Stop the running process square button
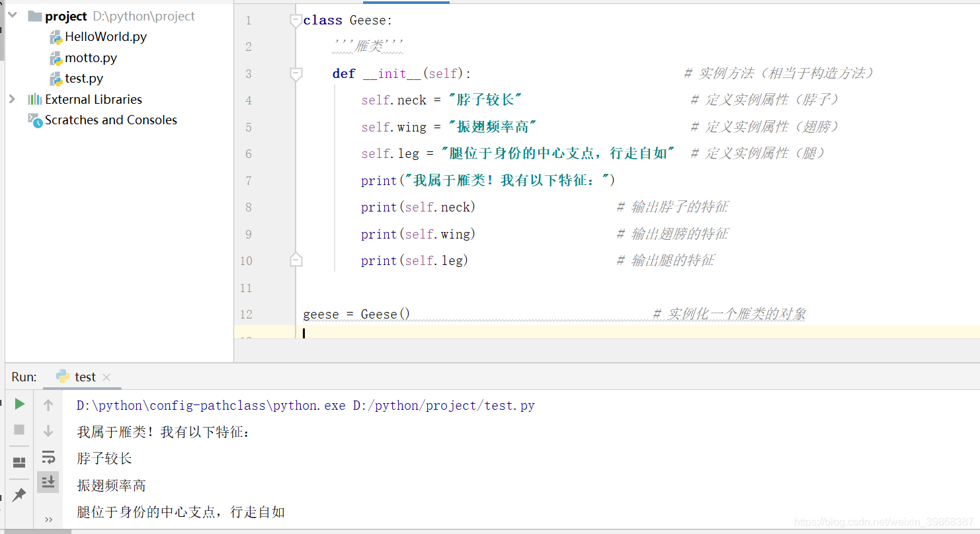Screen dimensions: 980x534 [x=19, y=430]
